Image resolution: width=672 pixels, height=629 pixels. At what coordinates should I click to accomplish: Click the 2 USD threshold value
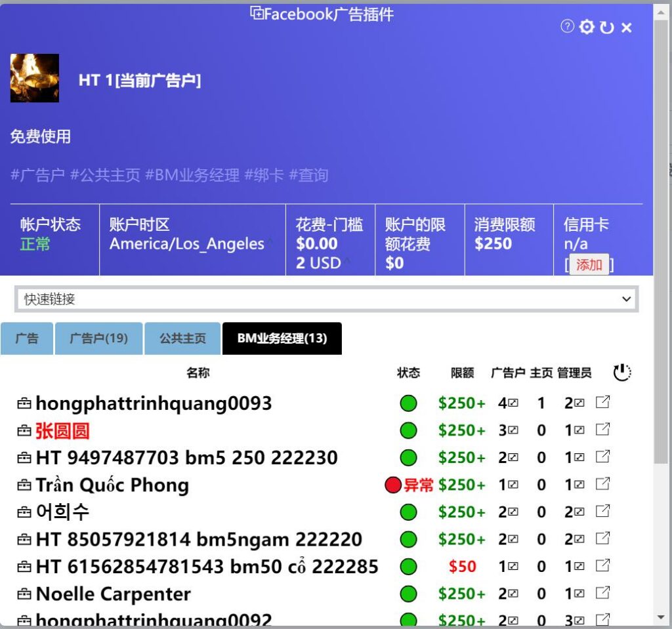coord(318,262)
